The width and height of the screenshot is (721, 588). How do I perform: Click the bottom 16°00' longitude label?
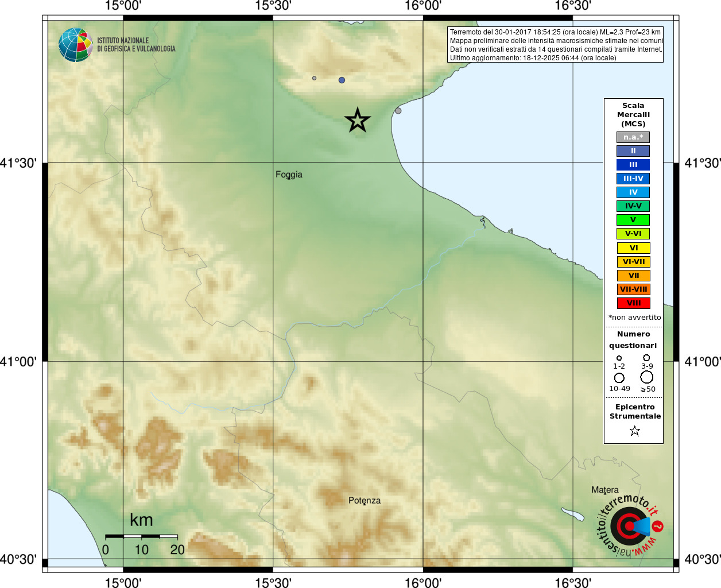tap(423, 582)
